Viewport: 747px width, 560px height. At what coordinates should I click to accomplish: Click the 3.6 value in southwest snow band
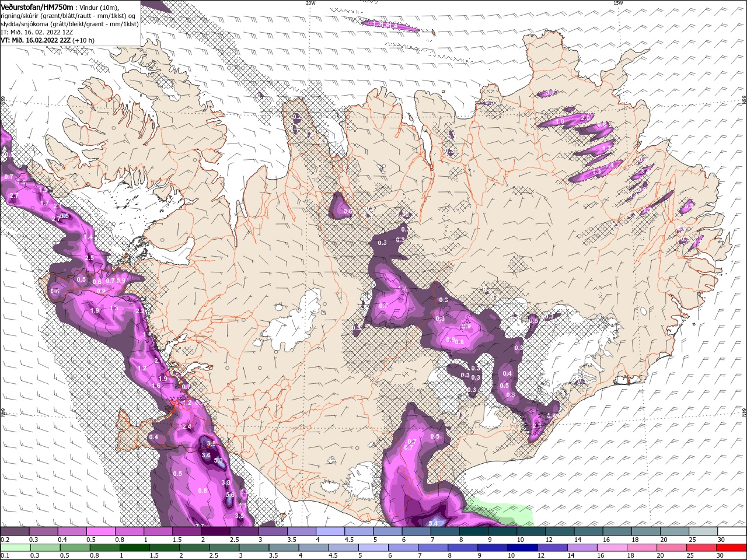205,455
